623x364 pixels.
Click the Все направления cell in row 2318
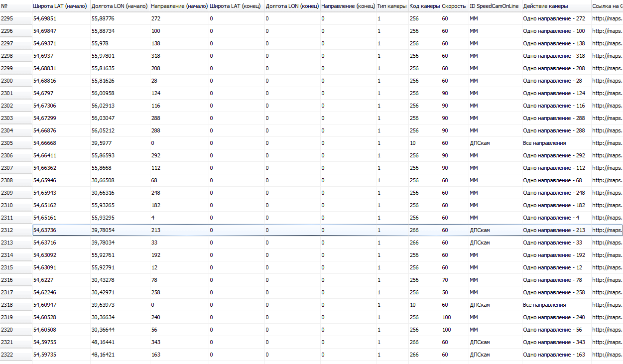click(544, 305)
